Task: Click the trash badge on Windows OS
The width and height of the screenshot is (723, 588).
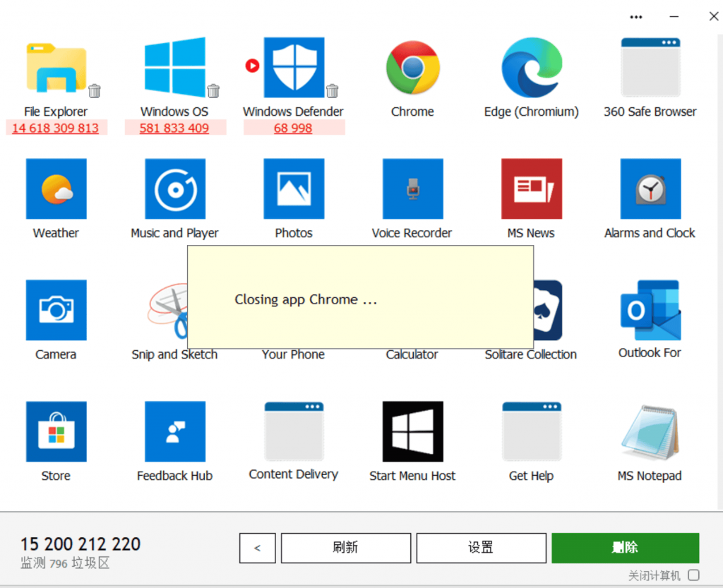Action: pos(214,91)
